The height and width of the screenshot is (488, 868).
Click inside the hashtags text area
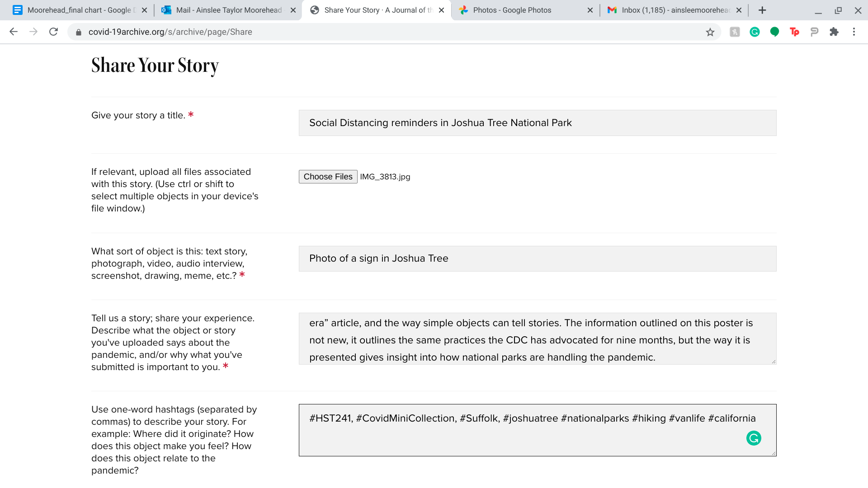520,436
